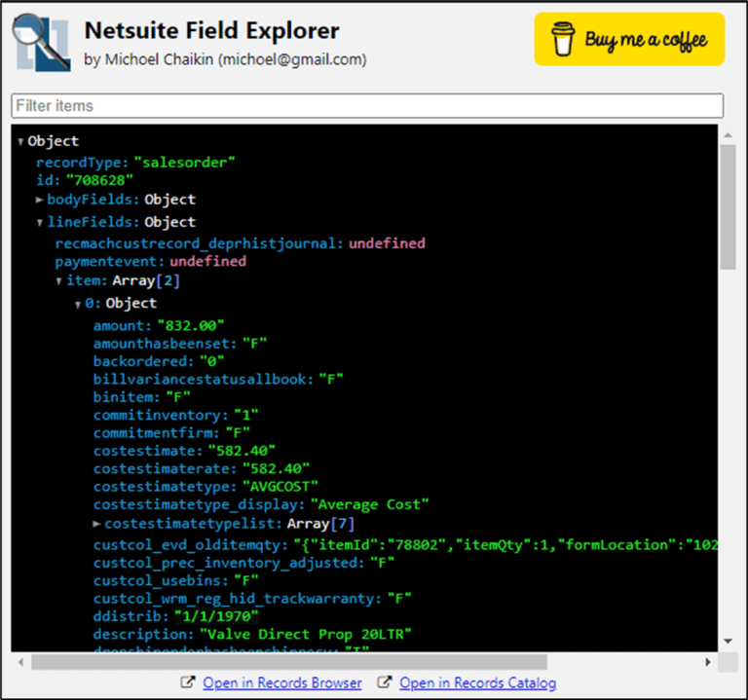Select the amount "832.00" row
Viewport: 748px width, 700px height.
159,326
